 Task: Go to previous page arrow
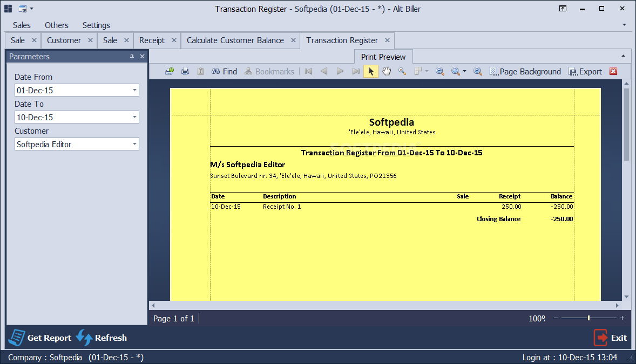[324, 71]
